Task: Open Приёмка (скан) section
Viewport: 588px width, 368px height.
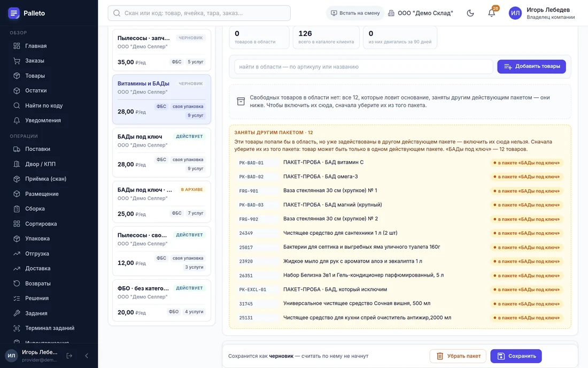Action: tap(45, 179)
